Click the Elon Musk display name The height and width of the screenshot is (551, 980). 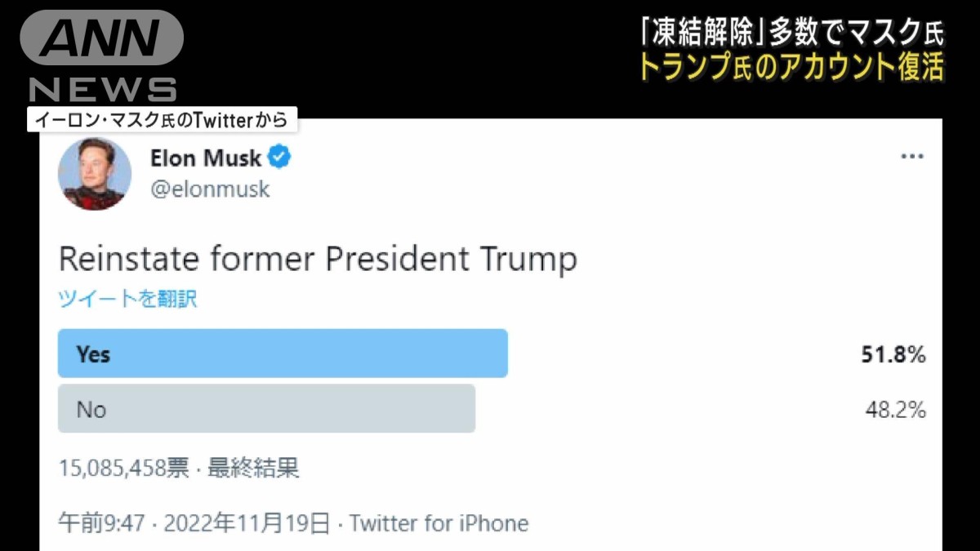[206, 158]
